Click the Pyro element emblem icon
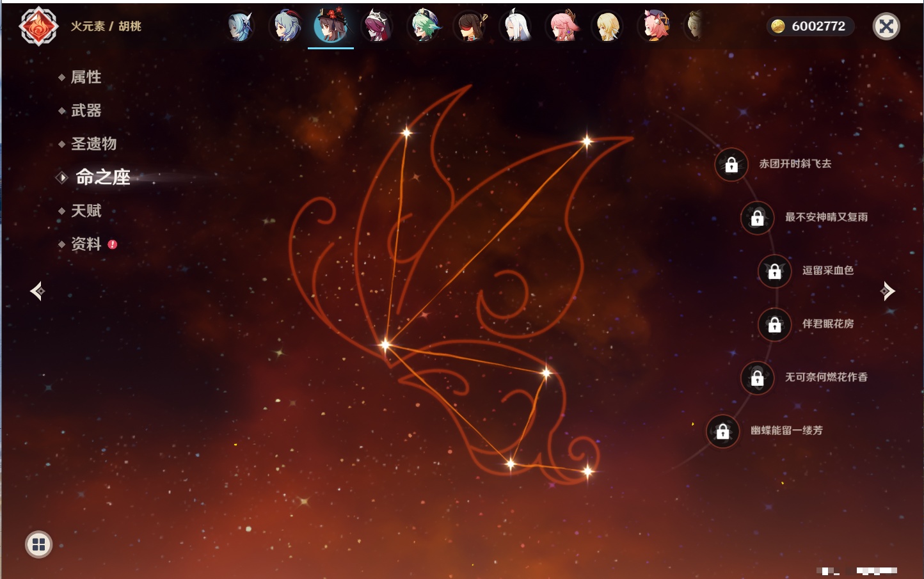The height and width of the screenshot is (579, 924). point(38,26)
